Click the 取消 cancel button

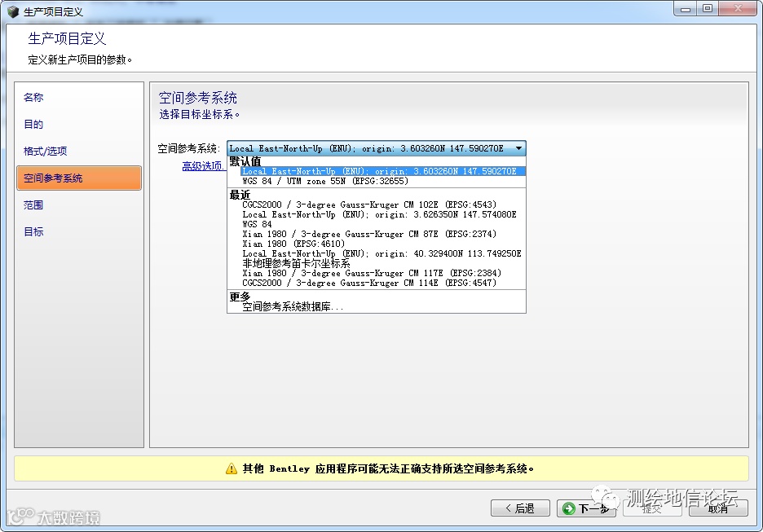click(718, 508)
